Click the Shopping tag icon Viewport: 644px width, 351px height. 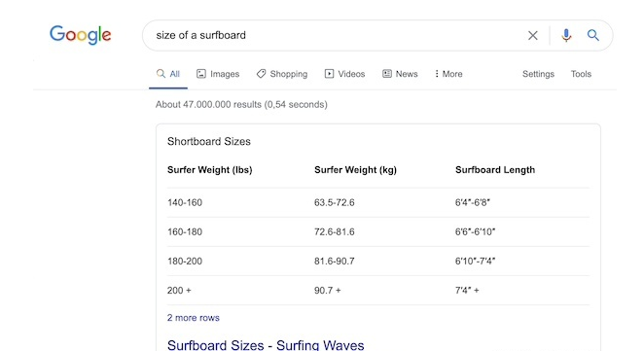click(x=262, y=74)
